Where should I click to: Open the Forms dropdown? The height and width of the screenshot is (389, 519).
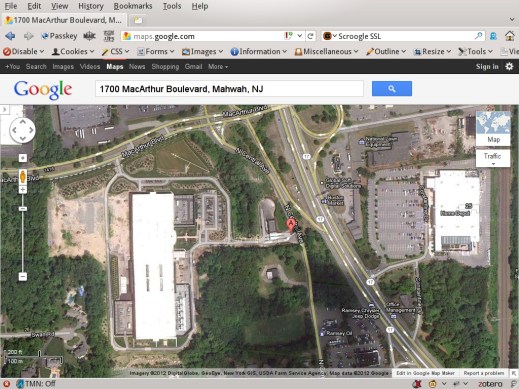click(156, 51)
